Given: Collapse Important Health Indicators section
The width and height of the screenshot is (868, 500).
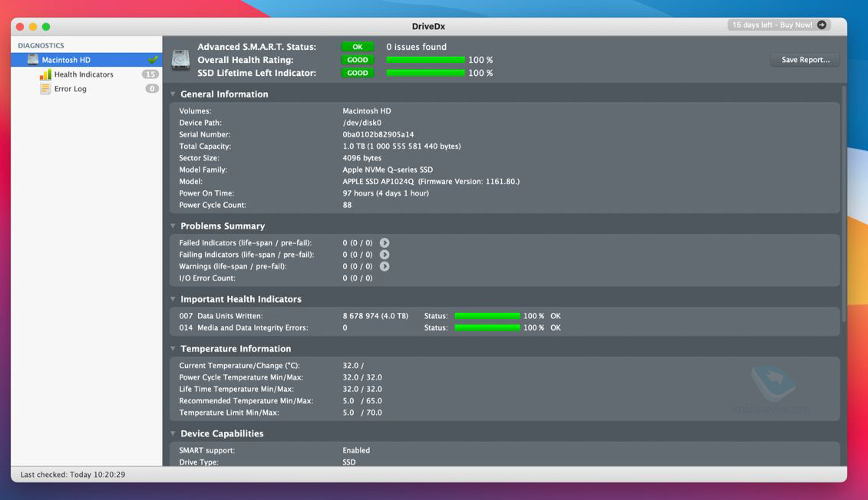Looking at the screenshot, I should tap(173, 298).
